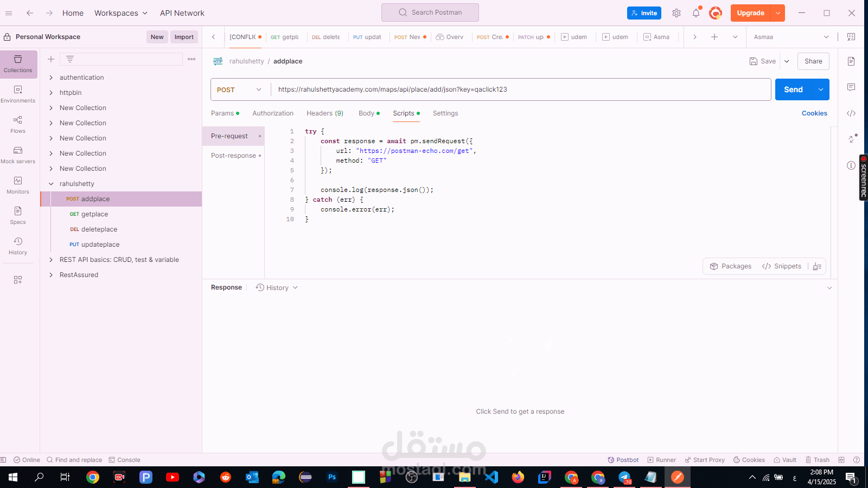Viewport: 868px width, 488px height.
Task: Open Mock servers panel
Action: click(18, 154)
